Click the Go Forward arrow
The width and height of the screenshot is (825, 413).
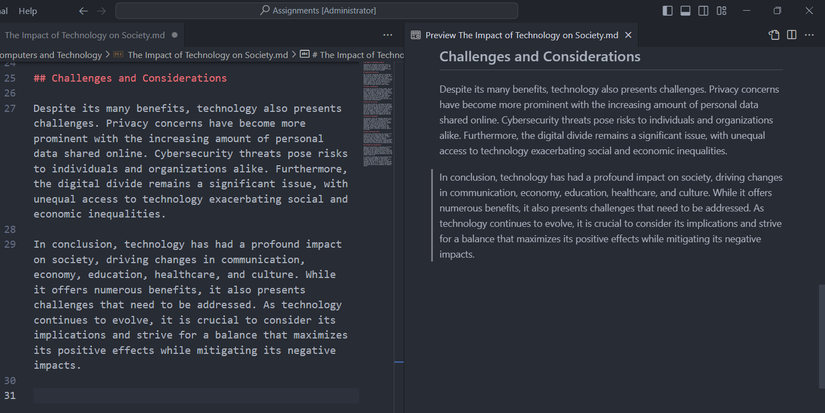tap(101, 11)
